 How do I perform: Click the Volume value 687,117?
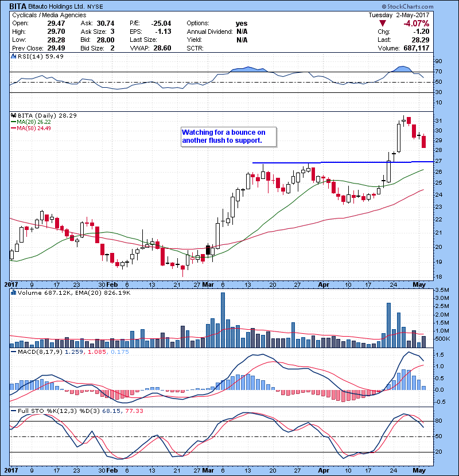417,48
